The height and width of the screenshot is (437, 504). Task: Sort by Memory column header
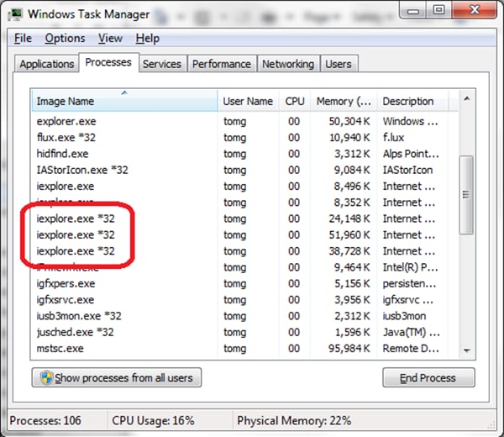point(344,101)
